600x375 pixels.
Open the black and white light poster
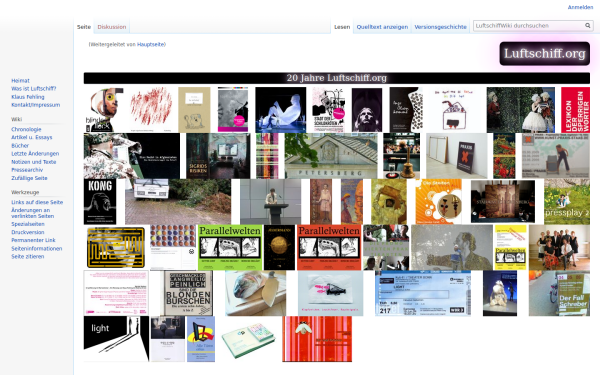pyautogui.click(x=116, y=339)
